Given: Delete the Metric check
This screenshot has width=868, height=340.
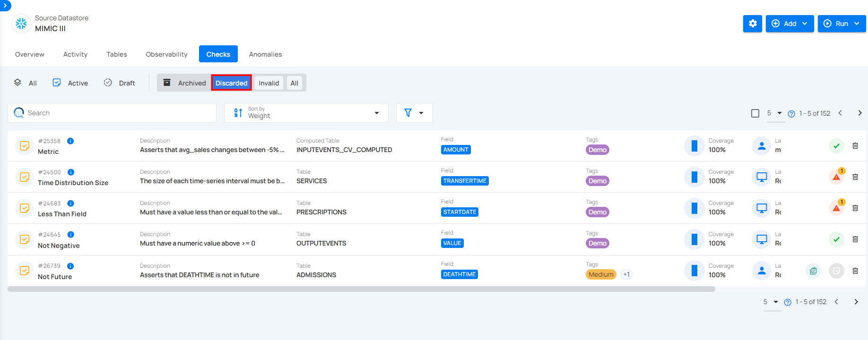Looking at the screenshot, I should point(855,146).
